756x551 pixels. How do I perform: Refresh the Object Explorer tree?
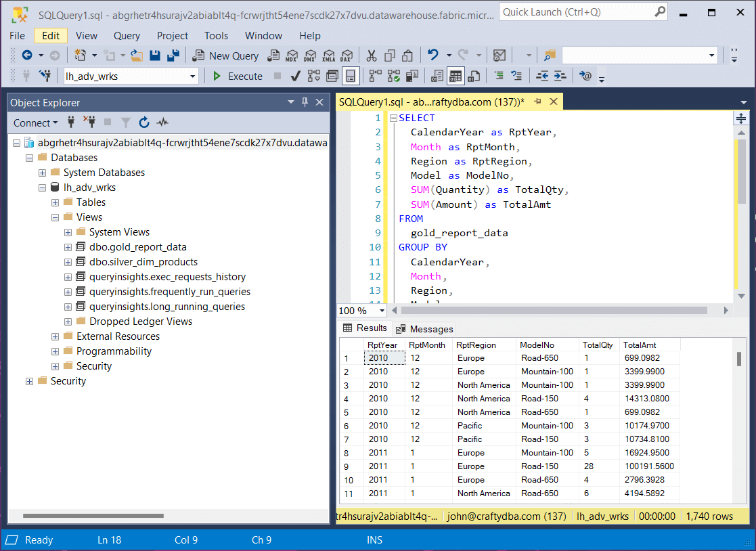[x=144, y=123]
